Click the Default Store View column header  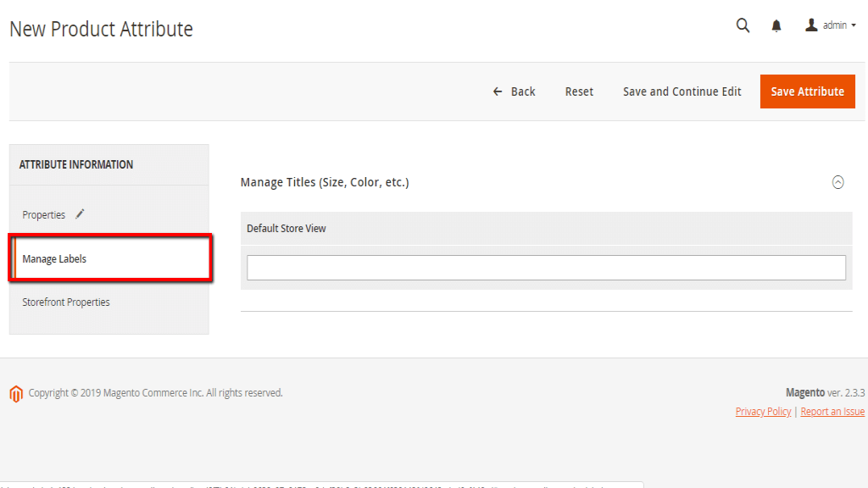pos(287,229)
